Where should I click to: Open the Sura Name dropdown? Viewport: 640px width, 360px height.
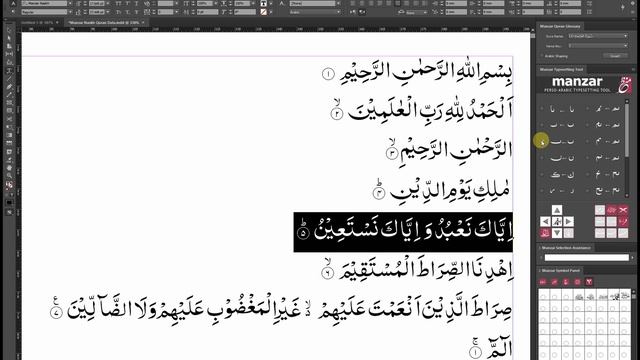pyautogui.click(x=598, y=36)
